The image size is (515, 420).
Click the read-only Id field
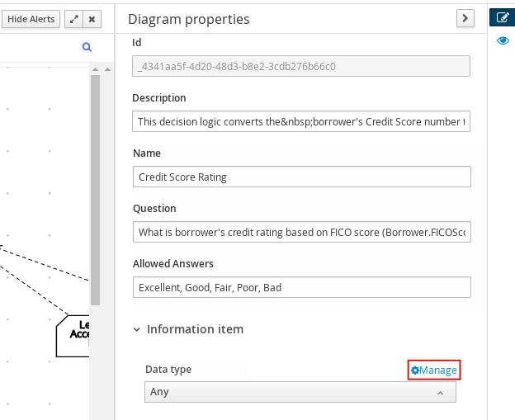click(300, 66)
